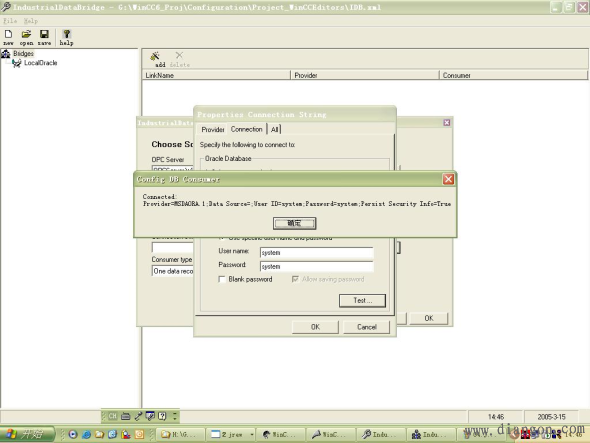The width and height of the screenshot is (590, 443).
Task: Open the File menu
Action: [x=10, y=21]
